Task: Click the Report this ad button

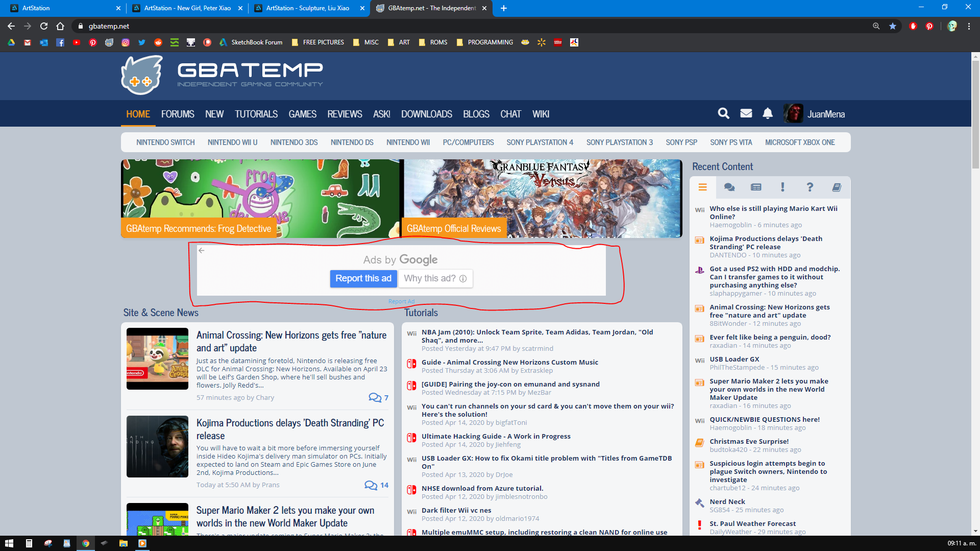Action: point(363,278)
